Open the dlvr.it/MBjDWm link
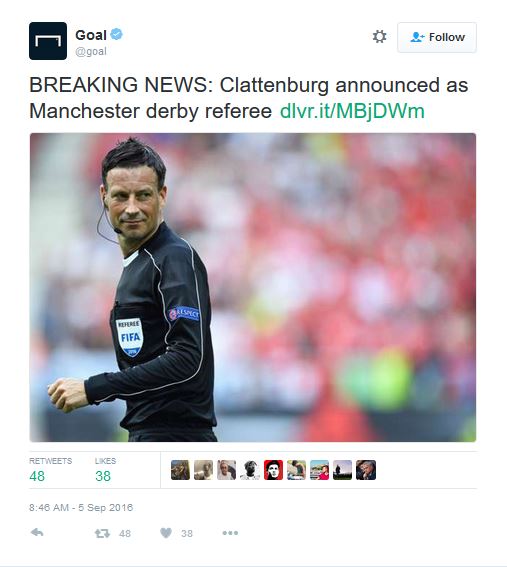 point(352,111)
